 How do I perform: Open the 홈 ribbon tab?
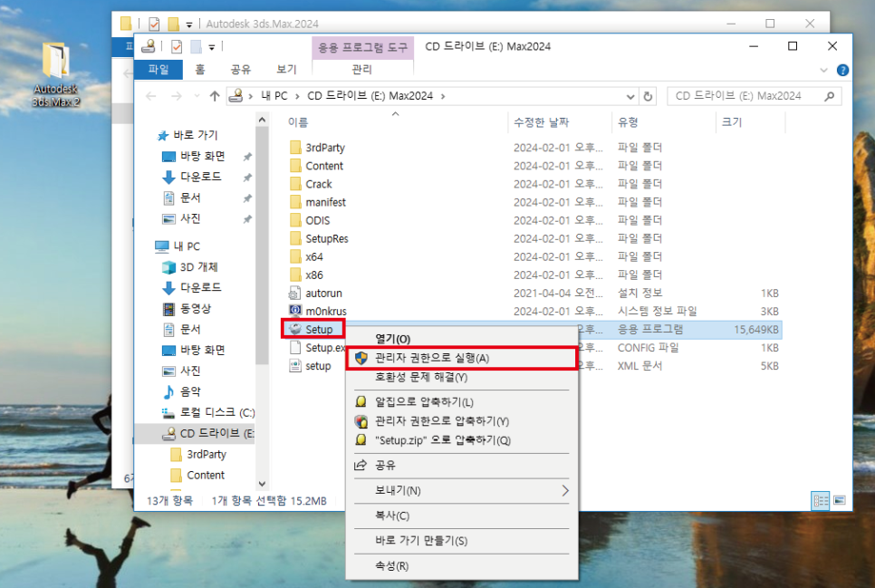click(x=200, y=69)
